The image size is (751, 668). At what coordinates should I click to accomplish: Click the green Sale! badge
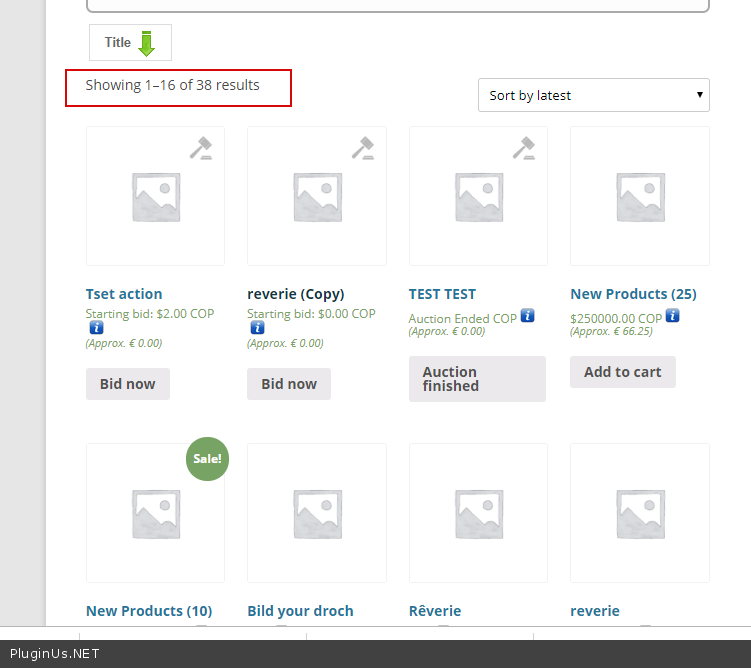point(207,459)
